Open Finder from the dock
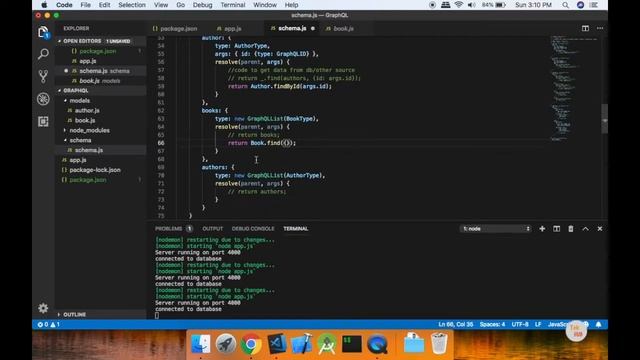Screen dimensions: 640x360 click(200, 344)
